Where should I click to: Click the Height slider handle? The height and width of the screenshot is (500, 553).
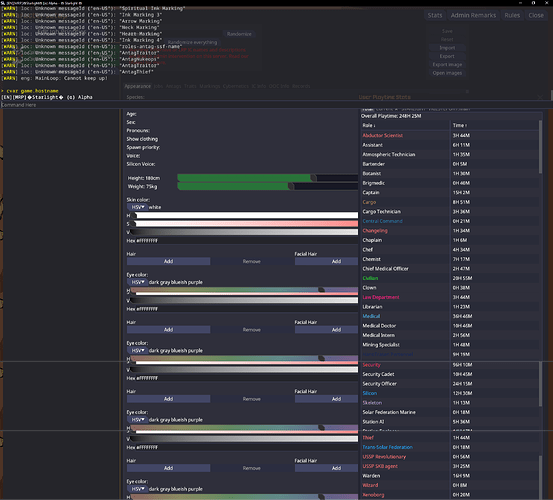pos(313,178)
